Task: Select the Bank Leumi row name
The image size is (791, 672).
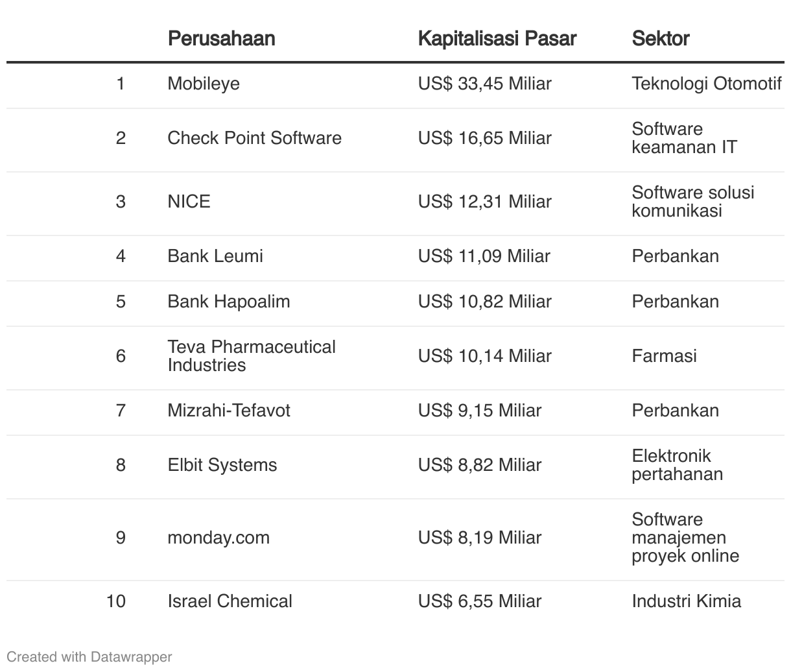Action: tap(215, 256)
